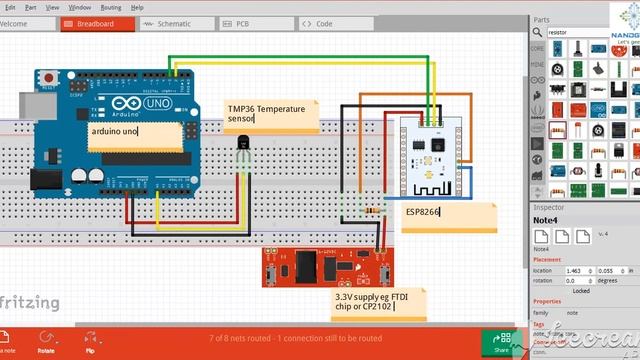The image size is (640, 360).
Task: Switch to the Welcome tab
Action: point(27,24)
